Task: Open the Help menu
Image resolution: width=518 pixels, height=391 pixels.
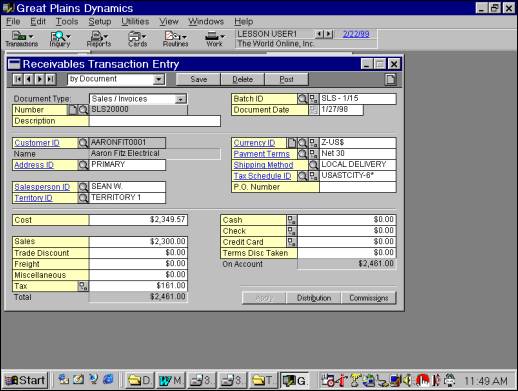Action: coord(243,22)
